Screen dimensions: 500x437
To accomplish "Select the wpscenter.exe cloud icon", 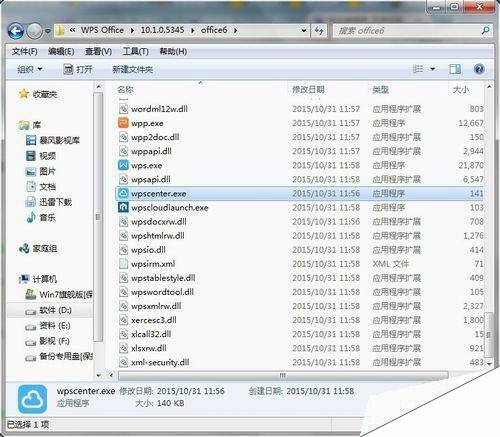I will (x=123, y=193).
